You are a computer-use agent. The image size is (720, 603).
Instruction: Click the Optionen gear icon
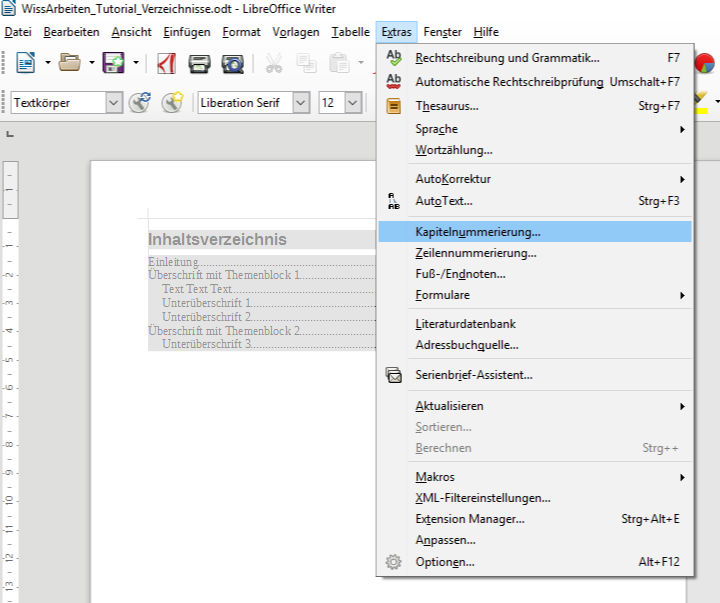tap(394, 562)
